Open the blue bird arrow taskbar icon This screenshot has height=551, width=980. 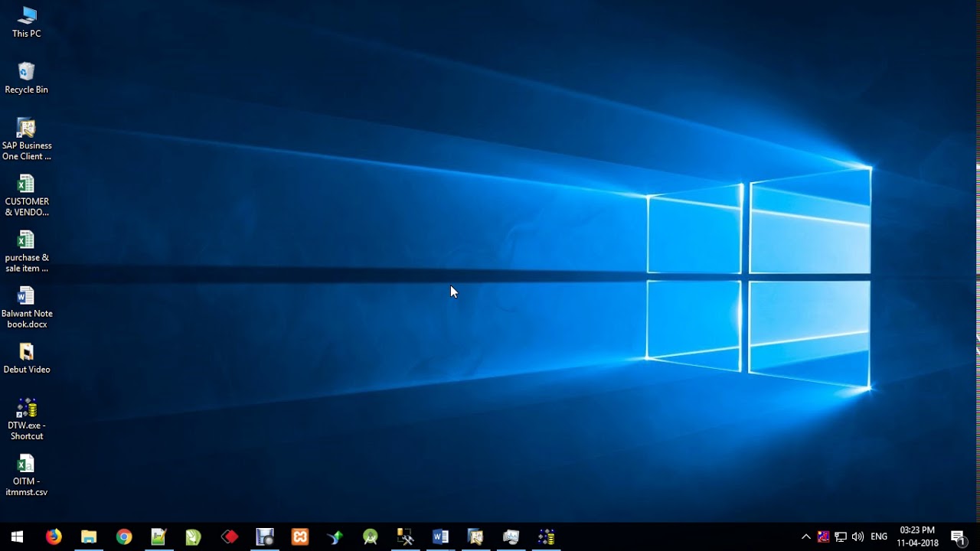point(335,536)
